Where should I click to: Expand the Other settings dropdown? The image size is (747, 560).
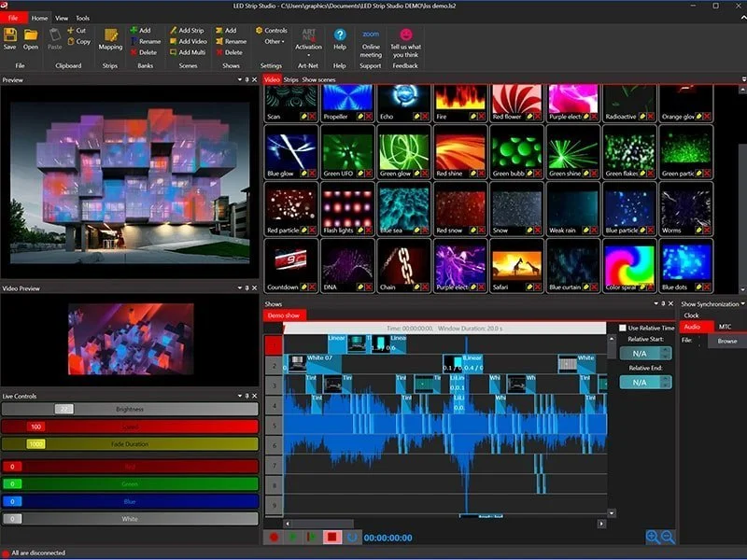coord(274,41)
